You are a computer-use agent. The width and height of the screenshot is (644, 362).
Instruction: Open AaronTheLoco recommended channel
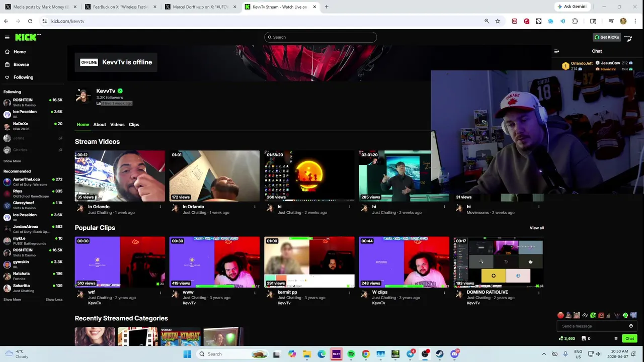(33, 182)
